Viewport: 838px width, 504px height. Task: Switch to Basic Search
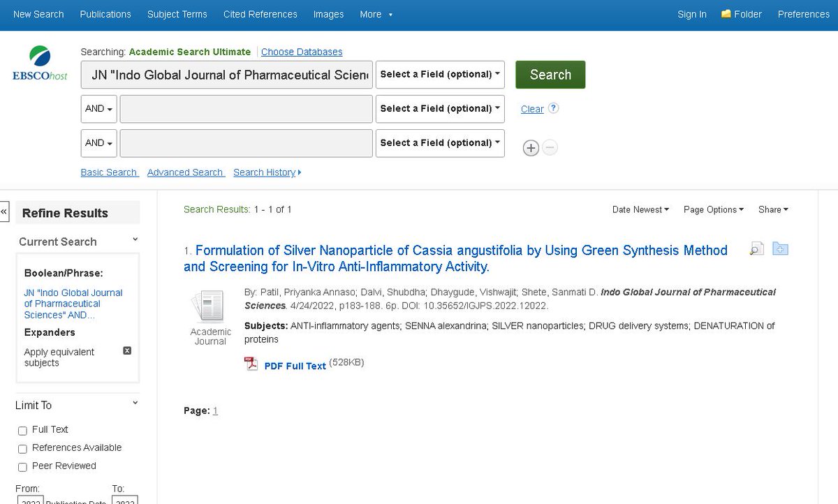coord(110,172)
